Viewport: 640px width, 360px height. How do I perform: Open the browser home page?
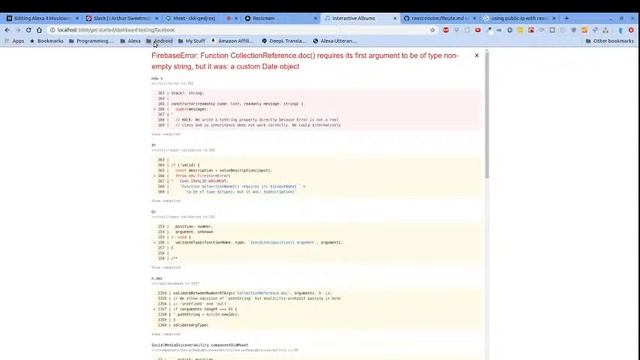click(39, 30)
